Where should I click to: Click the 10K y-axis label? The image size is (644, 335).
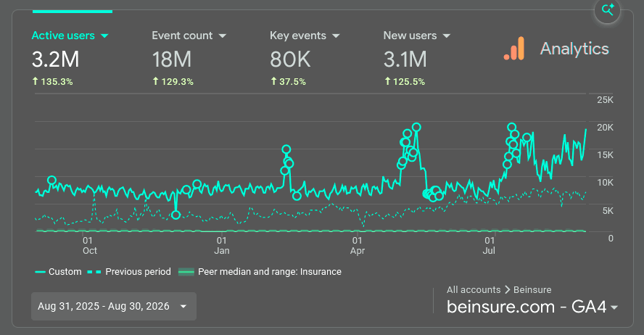tap(605, 183)
